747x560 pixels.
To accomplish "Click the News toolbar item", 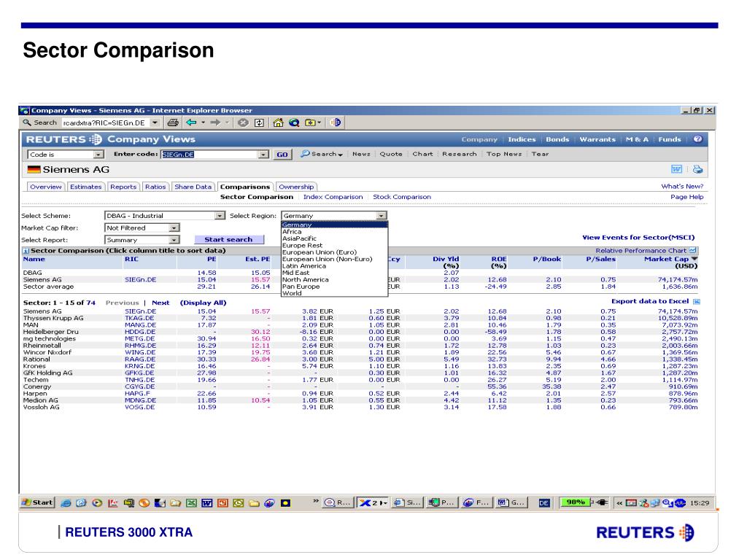I will coord(361,154).
